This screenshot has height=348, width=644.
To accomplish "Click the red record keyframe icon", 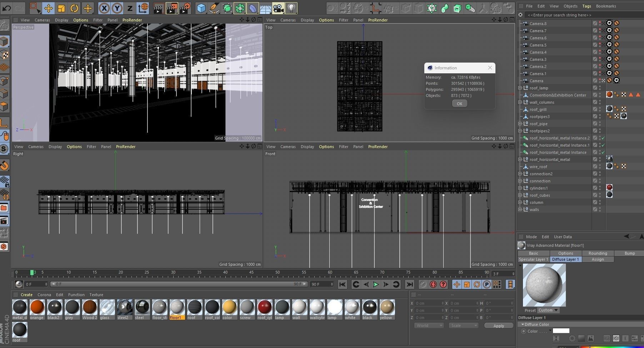I will pyautogui.click(x=433, y=284).
